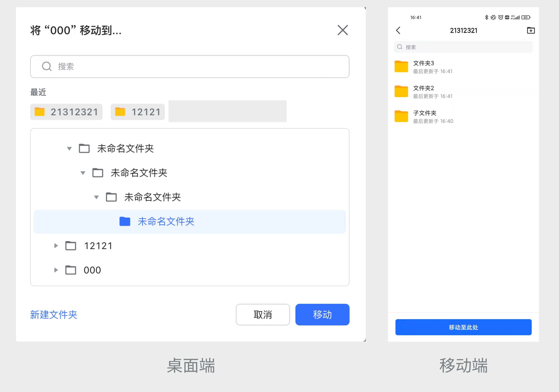Click the blue folder icon of selected 未命名文件夹

125,221
